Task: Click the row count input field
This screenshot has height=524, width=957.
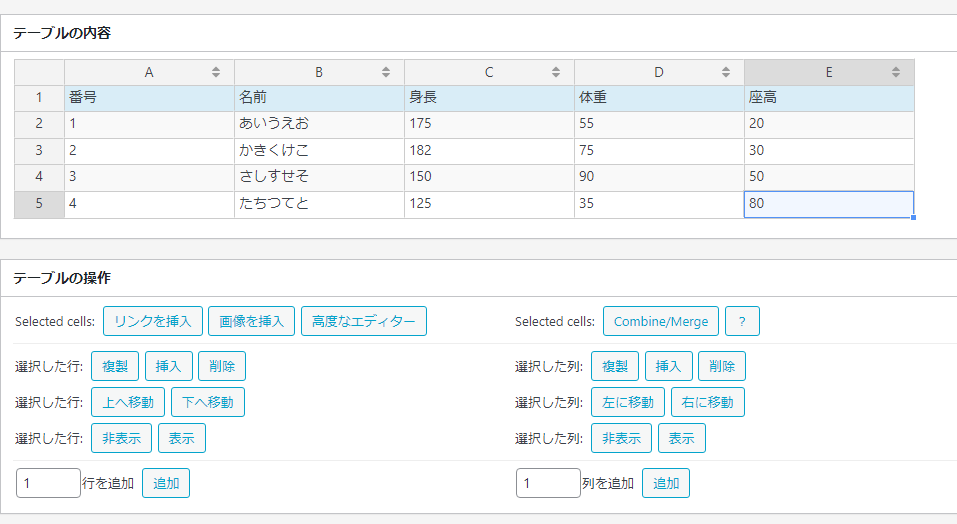Action: click(48, 483)
